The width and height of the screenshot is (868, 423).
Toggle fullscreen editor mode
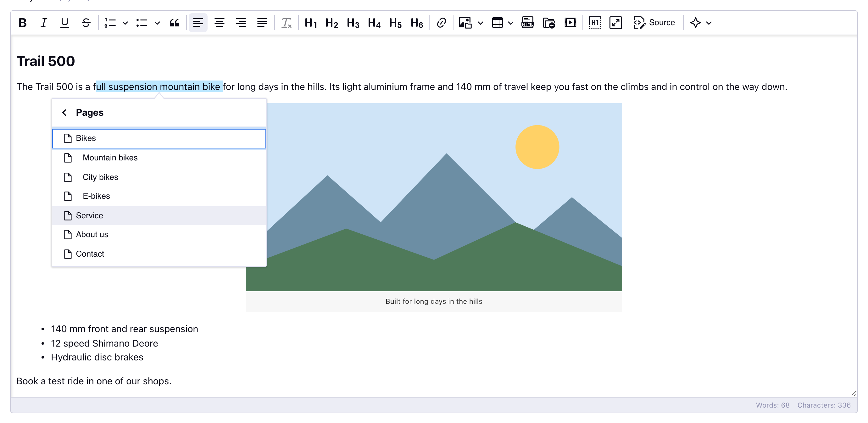tap(616, 23)
